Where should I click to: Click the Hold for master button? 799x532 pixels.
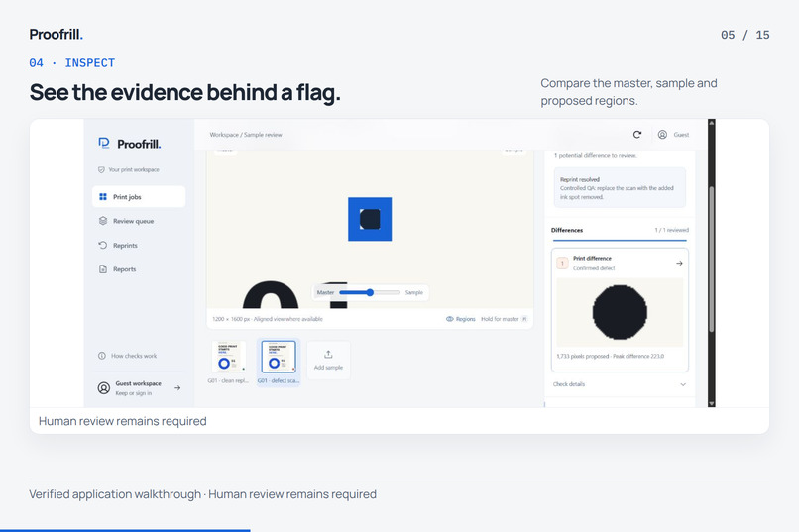coord(505,319)
